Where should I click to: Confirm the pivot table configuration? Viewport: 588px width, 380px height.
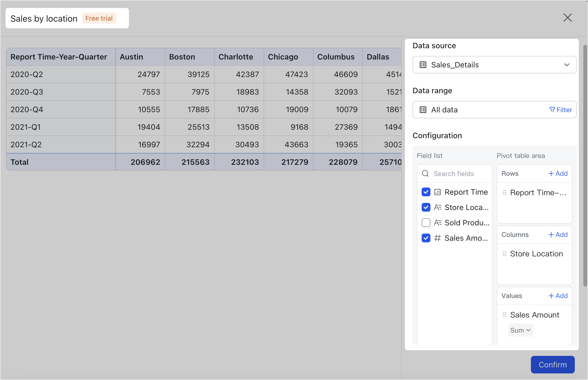(553, 365)
